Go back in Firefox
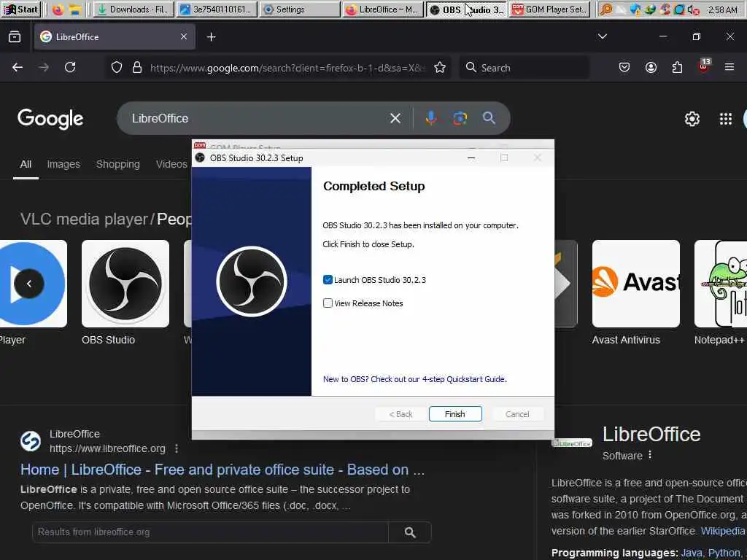This screenshot has height=560, width=747. [18, 68]
